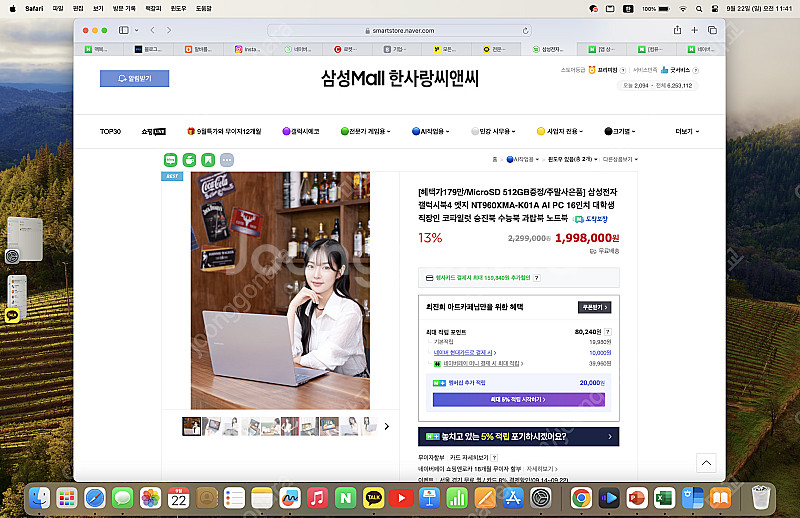Viewport: 800px width, 518px height.
Task: Open the Safari menu in menu bar
Action: (34, 9)
